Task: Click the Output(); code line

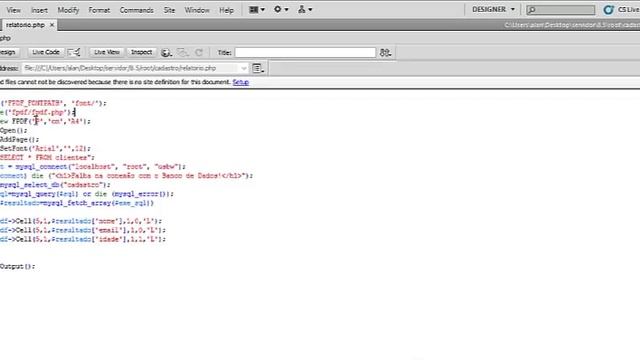Action: click(x=18, y=267)
